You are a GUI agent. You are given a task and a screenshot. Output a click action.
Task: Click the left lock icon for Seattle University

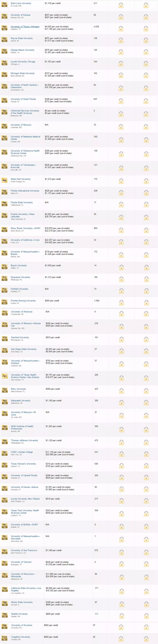122,616
